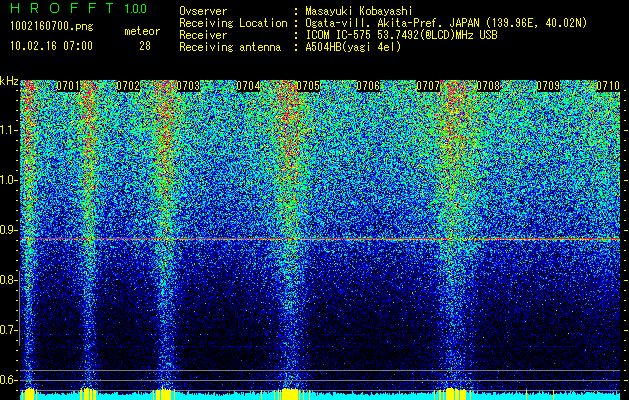Screen dimensions: 629x400
Task: Click the 0707 time marker label
Action: pos(428,86)
